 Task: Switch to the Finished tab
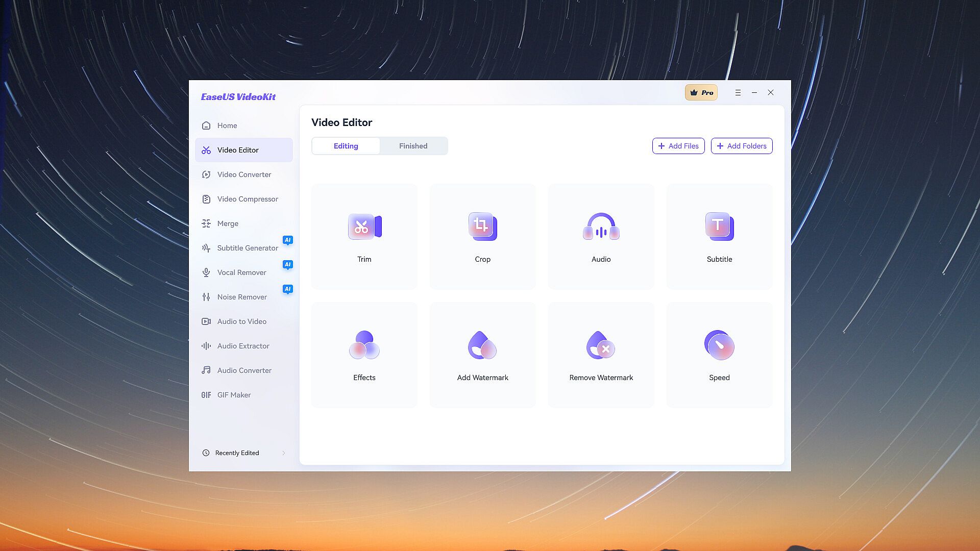[x=413, y=146]
